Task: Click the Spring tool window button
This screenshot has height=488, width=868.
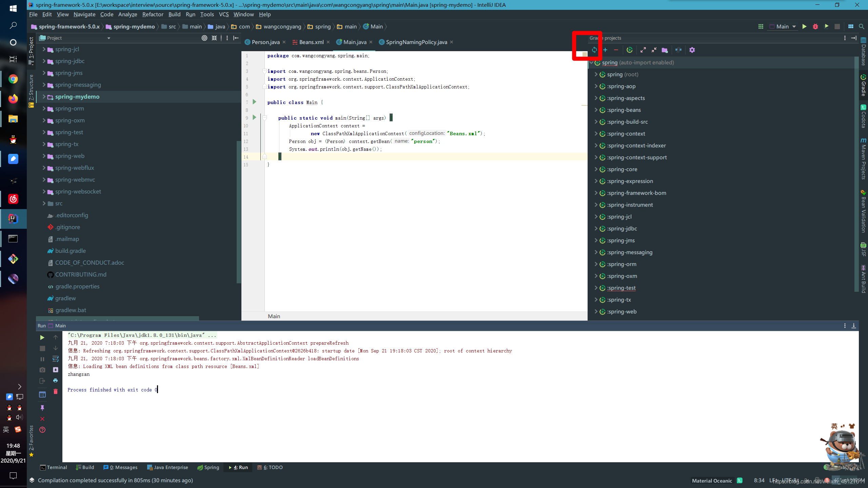Action: tap(208, 467)
